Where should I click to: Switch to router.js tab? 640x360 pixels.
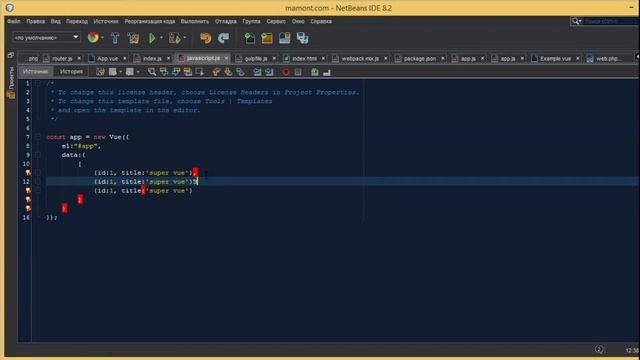click(62, 59)
